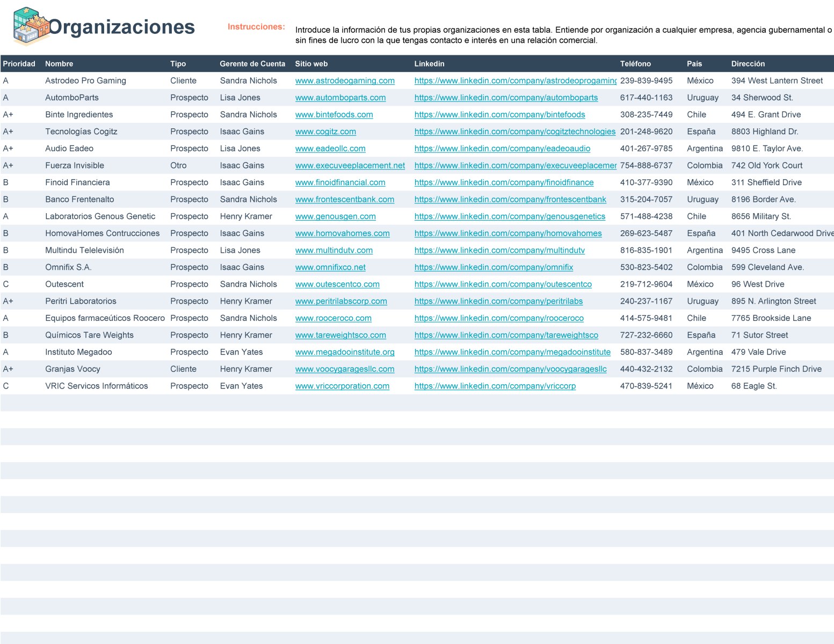Select the Teléfono column header
This screenshot has height=644, width=834.
click(x=635, y=64)
